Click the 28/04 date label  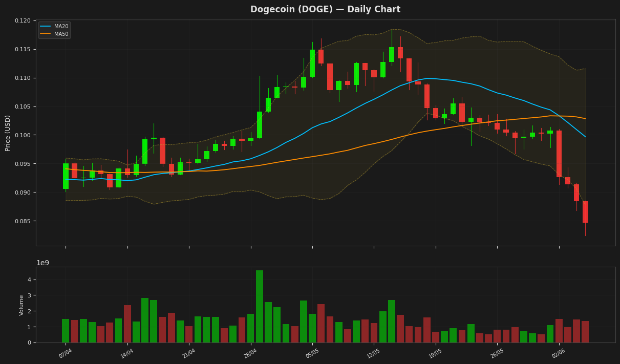click(x=250, y=353)
